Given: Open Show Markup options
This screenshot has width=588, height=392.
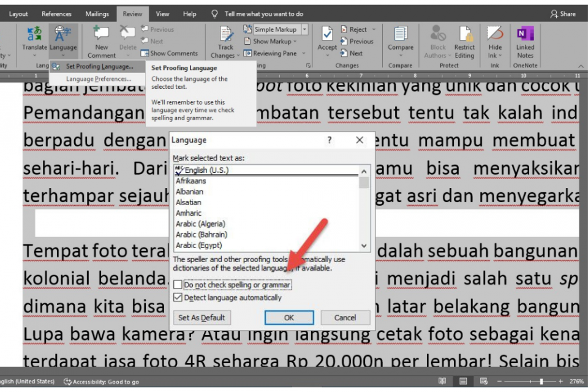Looking at the screenshot, I should 270,41.
